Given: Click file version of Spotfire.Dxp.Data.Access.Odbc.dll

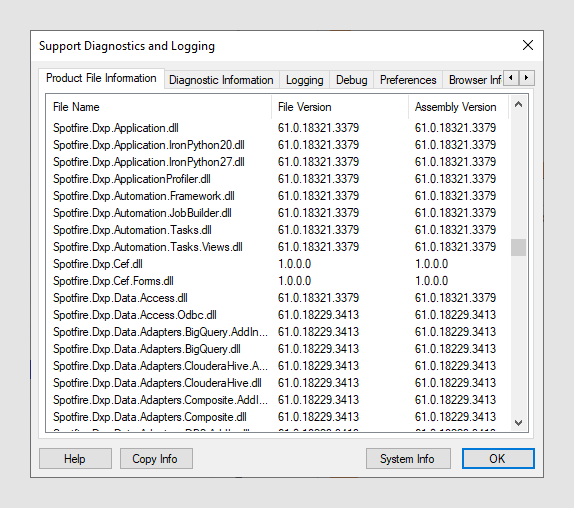Looking at the screenshot, I should pyautogui.click(x=318, y=315).
